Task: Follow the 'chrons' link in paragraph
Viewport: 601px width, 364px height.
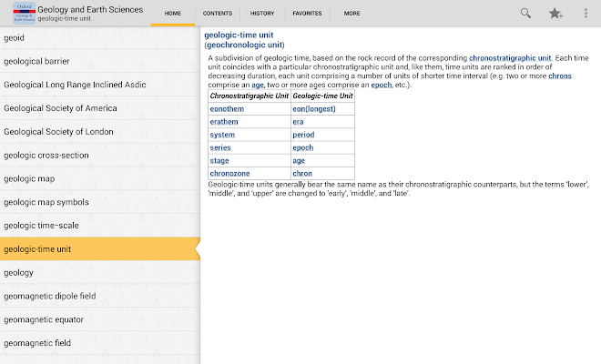Action: [560, 76]
